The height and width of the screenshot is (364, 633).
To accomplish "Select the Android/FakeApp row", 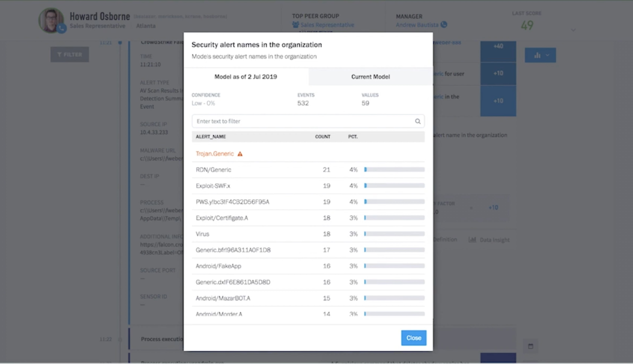I will [x=218, y=266].
